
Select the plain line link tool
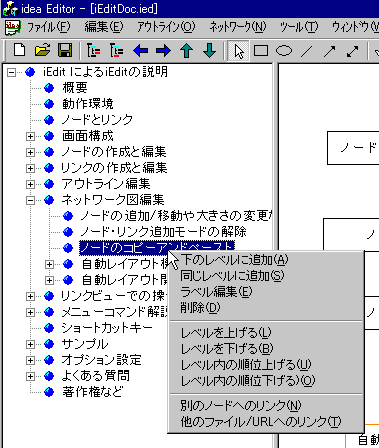(307, 51)
